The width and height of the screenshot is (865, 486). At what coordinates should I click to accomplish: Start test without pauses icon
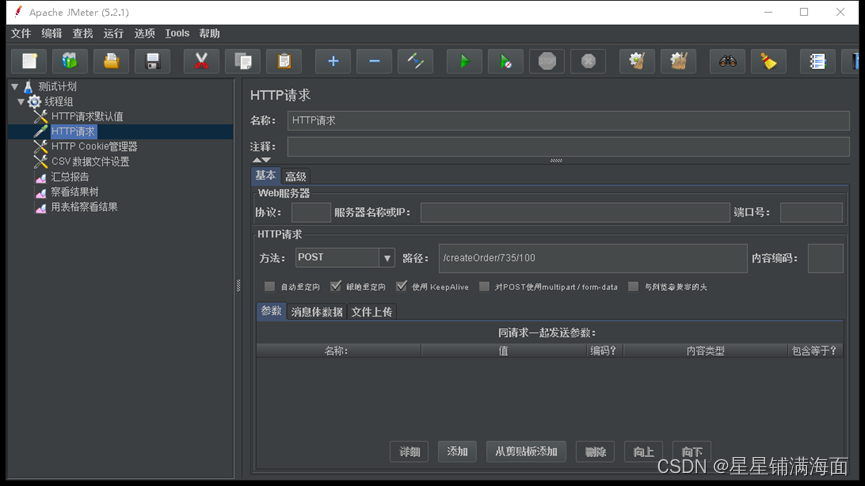[x=505, y=61]
